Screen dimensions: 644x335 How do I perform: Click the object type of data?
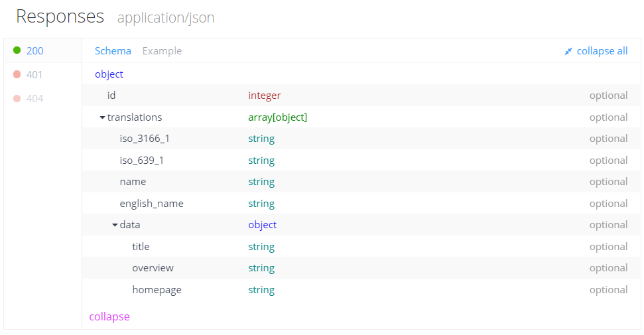pyautogui.click(x=263, y=226)
